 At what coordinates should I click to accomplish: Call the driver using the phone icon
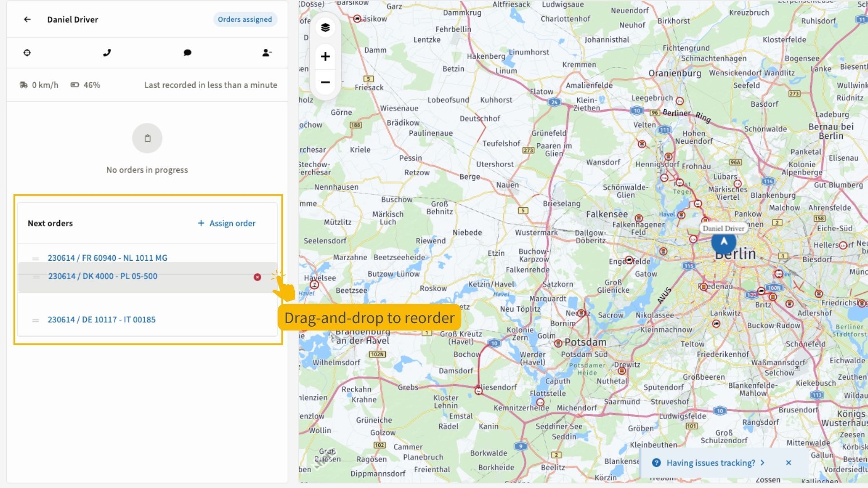(x=107, y=53)
